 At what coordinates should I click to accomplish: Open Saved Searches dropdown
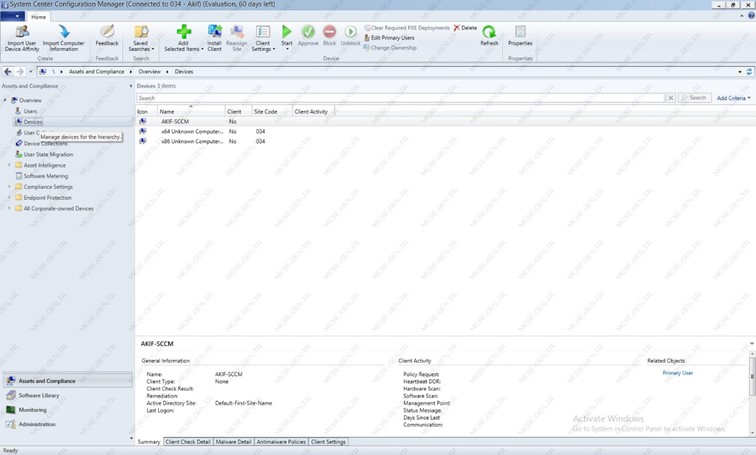[x=141, y=38]
